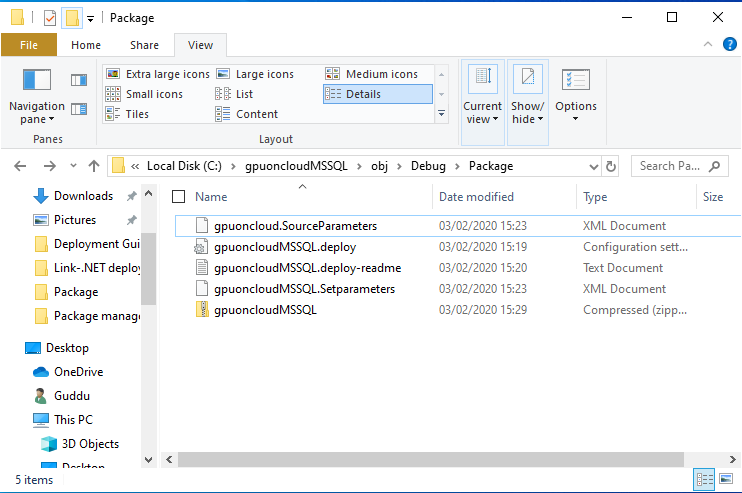Image resolution: width=742 pixels, height=493 pixels.
Task: Switch to the Share ribbon tab
Action: tap(144, 45)
